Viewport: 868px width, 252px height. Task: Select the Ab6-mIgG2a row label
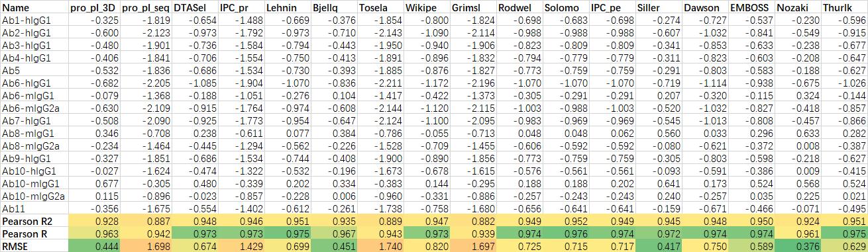[x=34, y=108]
